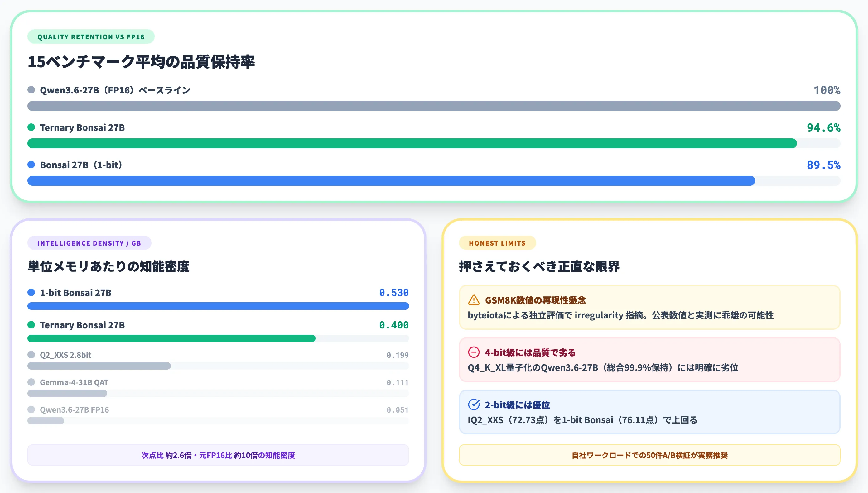The height and width of the screenshot is (493, 868).
Task: Click the Gemma-4-31B QAT 0.111 density bar
Action: (67, 394)
